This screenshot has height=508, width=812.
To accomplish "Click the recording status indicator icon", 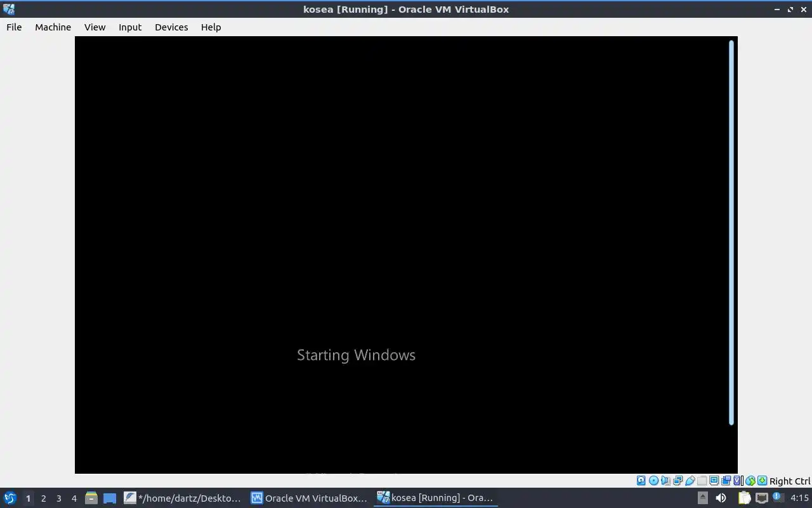I will (x=726, y=481).
